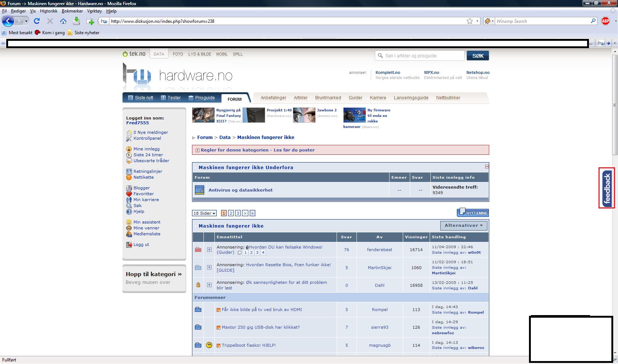Open MOBIL section in tek.no bar
Image resolution: width=618 pixels, height=364 pixels.
point(222,54)
